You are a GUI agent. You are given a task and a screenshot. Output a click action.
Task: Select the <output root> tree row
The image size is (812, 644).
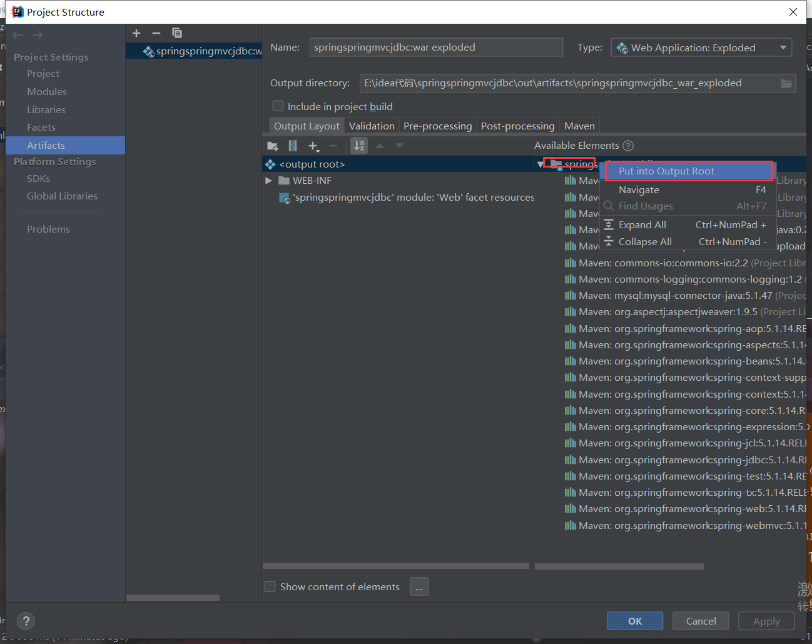(x=398, y=164)
